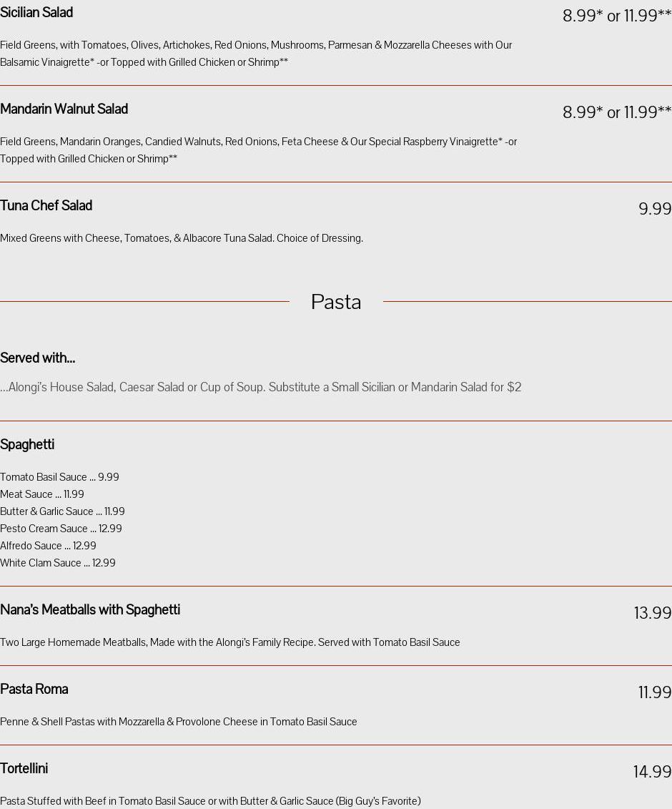This screenshot has width=672, height=809.
Task: Click the Sicilian Salad price text
Action: point(616,16)
